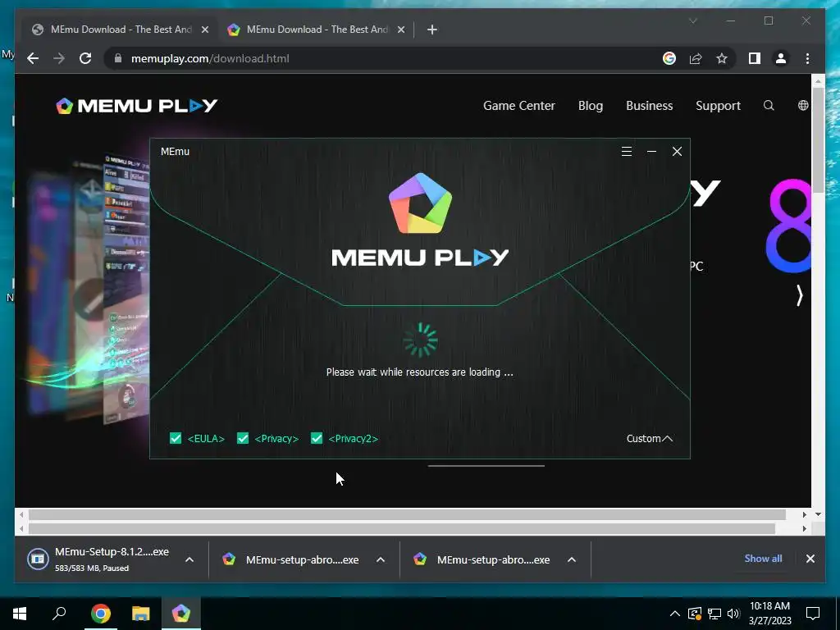Open network icon in system tray
Image resolution: width=840 pixels, height=630 pixels.
click(x=714, y=614)
